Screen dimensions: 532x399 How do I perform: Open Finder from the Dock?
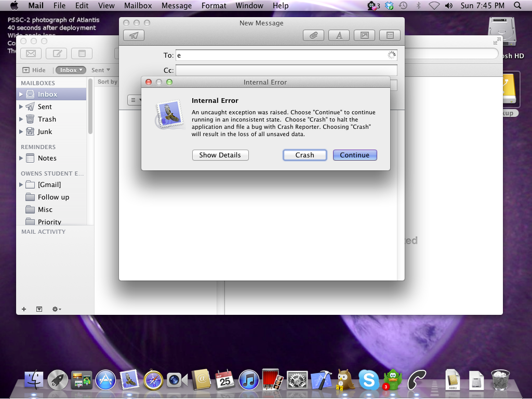point(34,380)
